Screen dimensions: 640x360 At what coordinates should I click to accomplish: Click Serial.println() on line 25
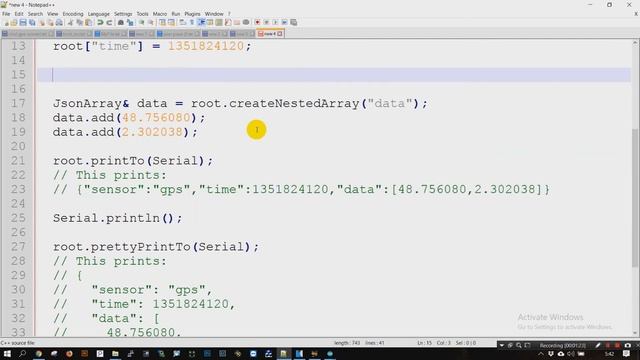tap(113, 218)
